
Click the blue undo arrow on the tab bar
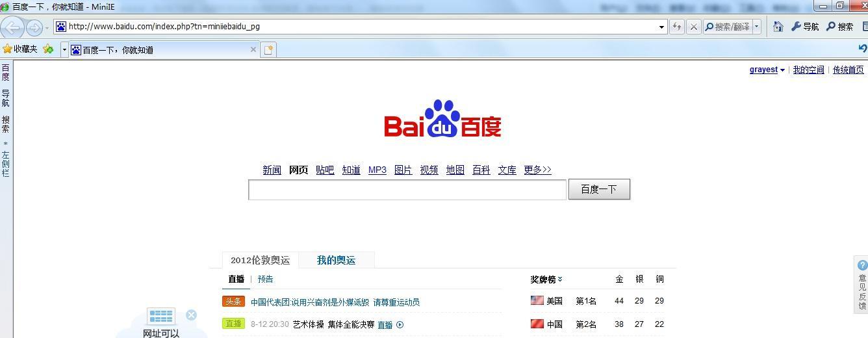[x=862, y=48]
